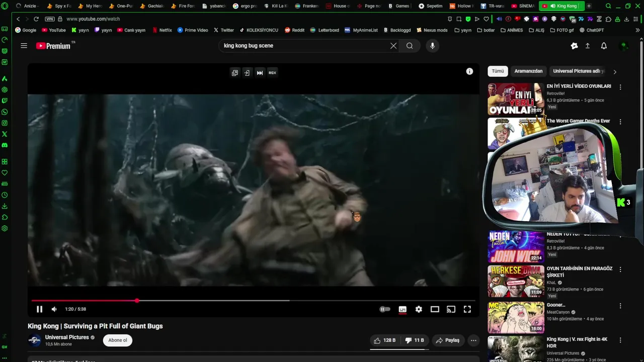Open the Netflix bookmark
The width and height of the screenshot is (644, 362).
click(x=162, y=30)
